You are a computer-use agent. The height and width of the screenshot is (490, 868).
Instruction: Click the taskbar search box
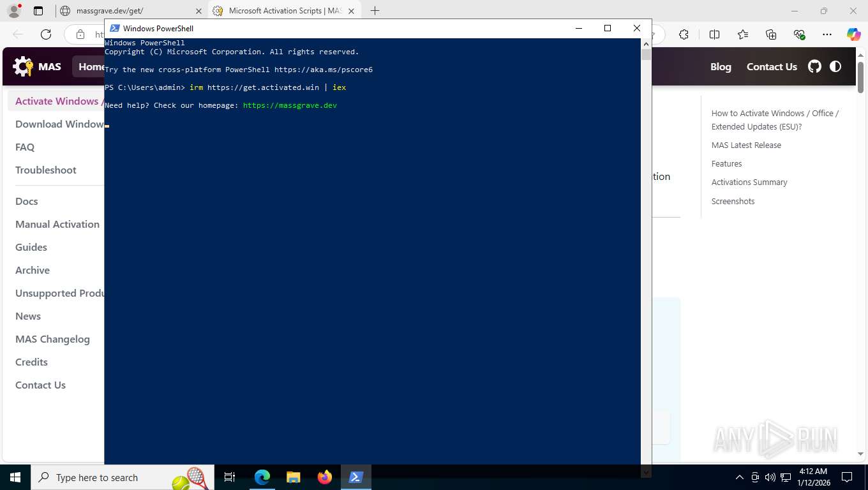click(x=122, y=477)
